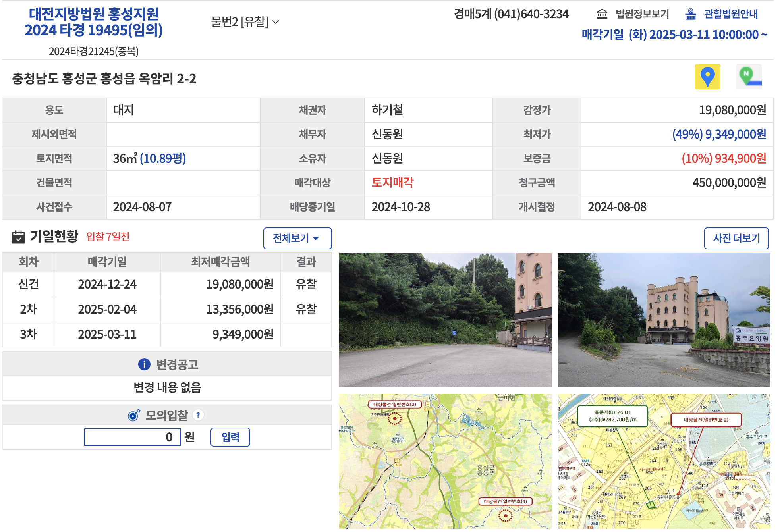Open the 전체보기 dropdown

(297, 238)
